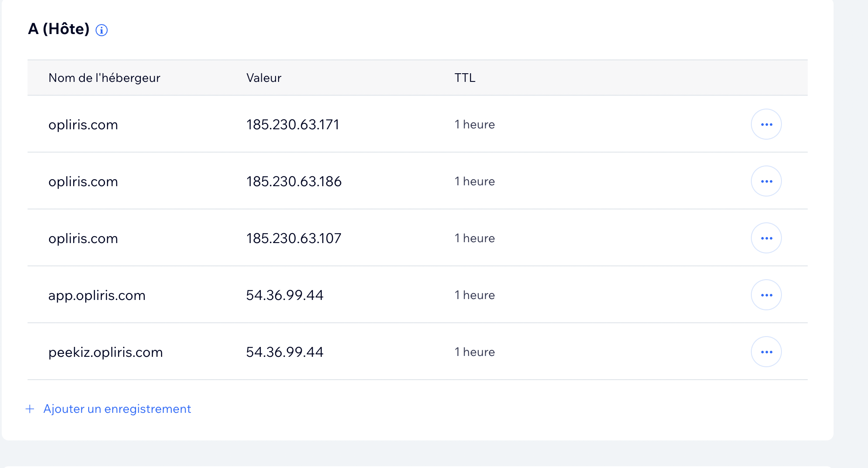Click the Ajouter un enregistrement link
Viewport: 868px width, 468px height.
coord(117,409)
